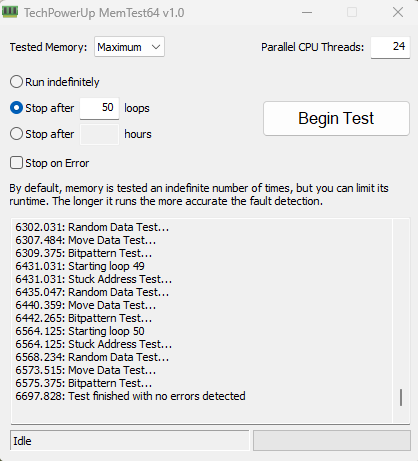Start the memory test with Begin Test
This screenshot has width=418, height=461.
coord(336,118)
